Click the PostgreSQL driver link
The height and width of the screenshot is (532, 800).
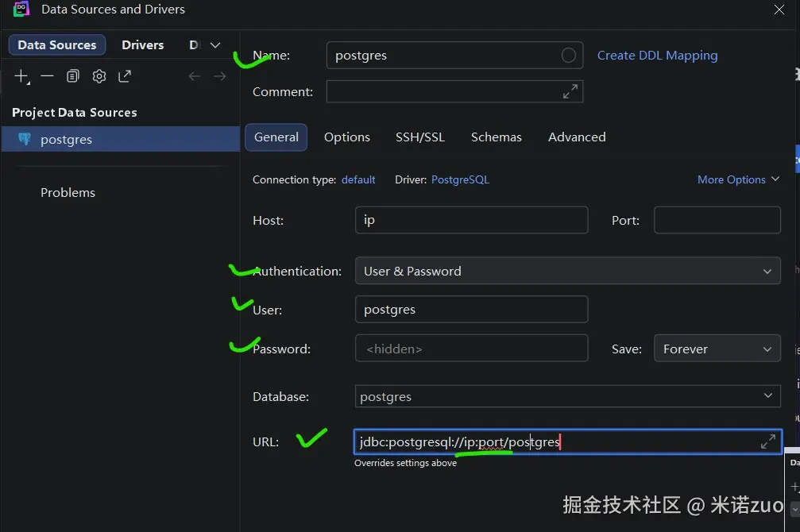coord(460,179)
